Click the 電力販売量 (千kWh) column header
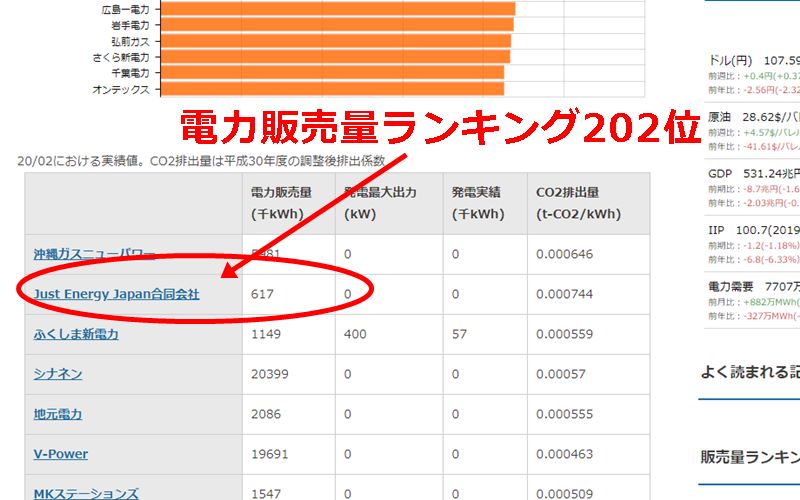800x500 pixels. pos(289,204)
